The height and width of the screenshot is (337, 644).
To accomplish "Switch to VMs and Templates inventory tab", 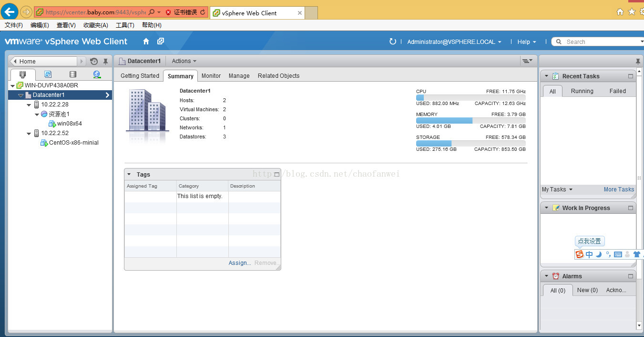I will (x=48, y=74).
